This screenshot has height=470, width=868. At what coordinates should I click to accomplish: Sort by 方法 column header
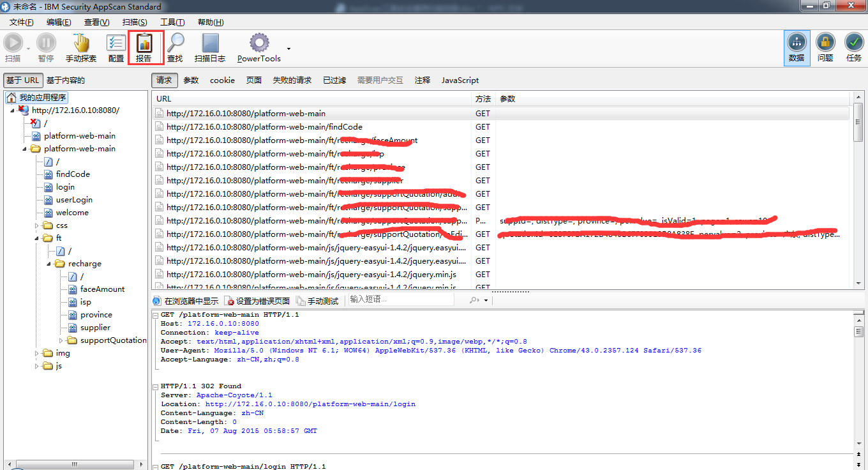click(484, 99)
